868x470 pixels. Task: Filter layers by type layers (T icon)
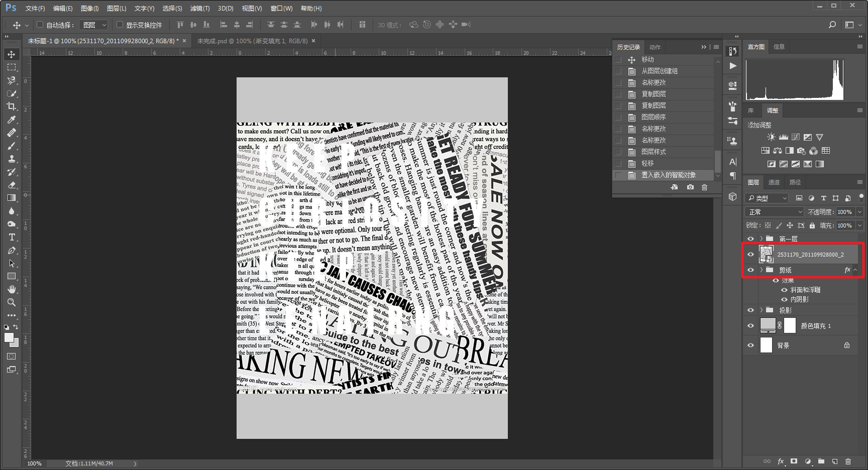click(823, 198)
